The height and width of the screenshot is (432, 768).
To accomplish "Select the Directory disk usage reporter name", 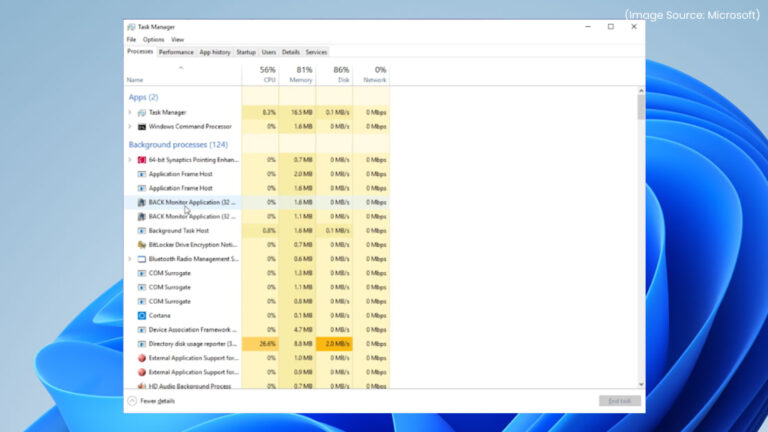I will point(192,344).
